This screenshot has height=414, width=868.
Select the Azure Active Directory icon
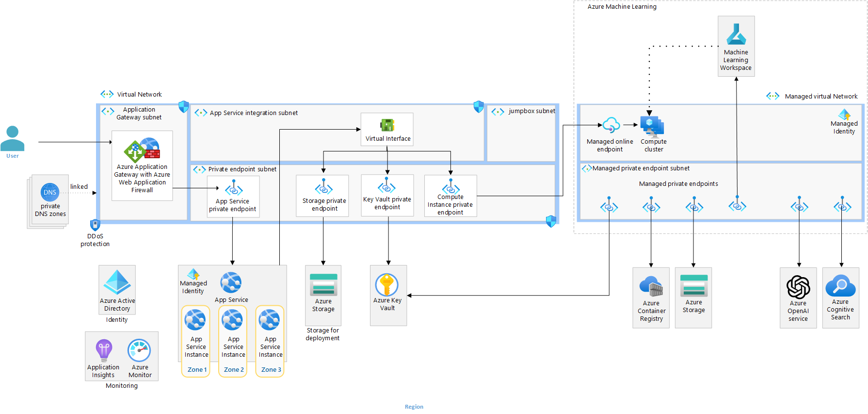tap(117, 282)
